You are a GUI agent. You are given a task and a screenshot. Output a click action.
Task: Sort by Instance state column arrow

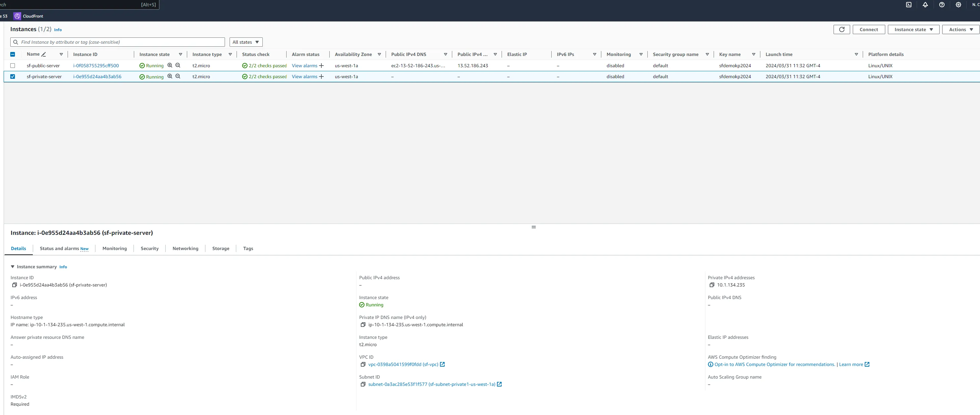coord(180,54)
